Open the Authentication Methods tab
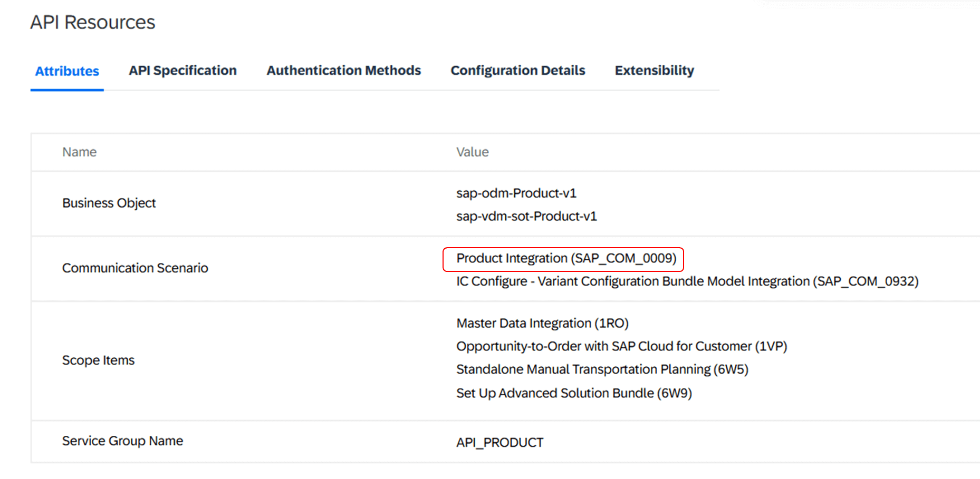This screenshot has height=479, width=980. pyautogui.click(x=343, y=71)
